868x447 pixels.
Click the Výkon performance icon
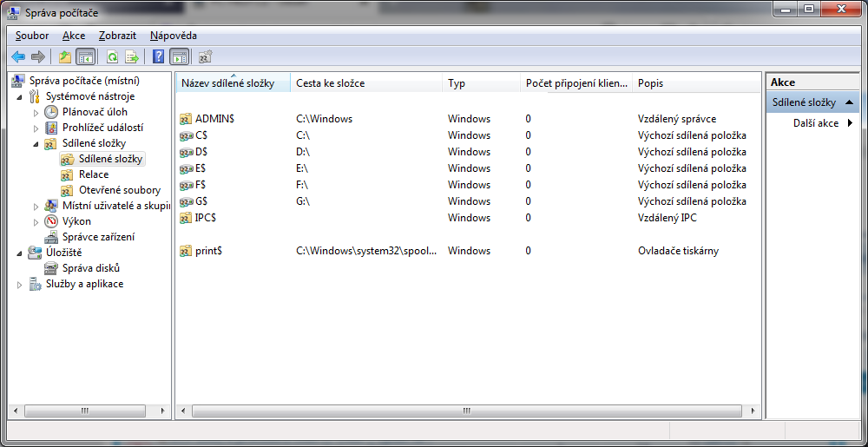50,221
